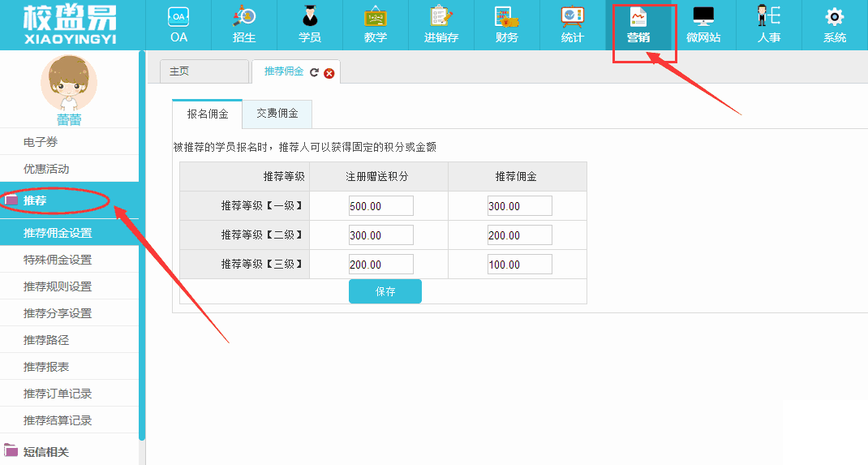Open 推荐结算记录 menu item

coord(69,420)
